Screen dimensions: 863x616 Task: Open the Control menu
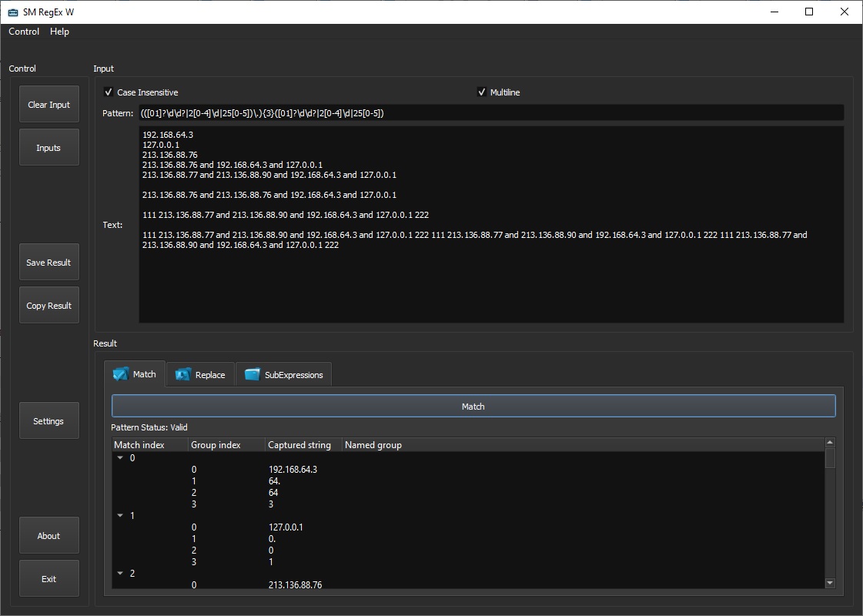click(24, 32)
